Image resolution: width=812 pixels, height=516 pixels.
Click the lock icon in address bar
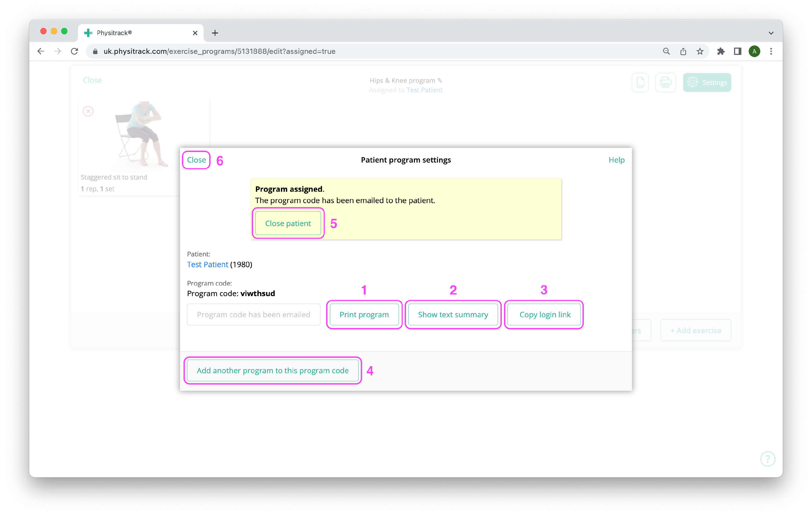click(x=96, y=51)
